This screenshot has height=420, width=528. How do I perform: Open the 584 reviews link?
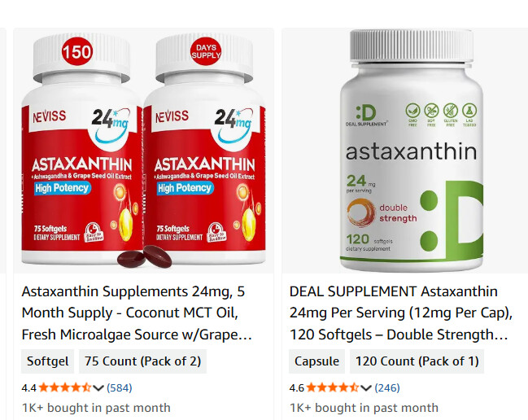pos(120,388)
